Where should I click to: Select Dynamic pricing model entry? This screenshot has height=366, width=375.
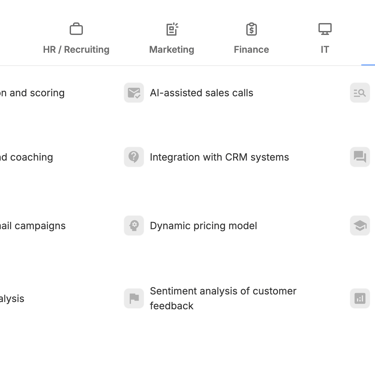point(204,226)
